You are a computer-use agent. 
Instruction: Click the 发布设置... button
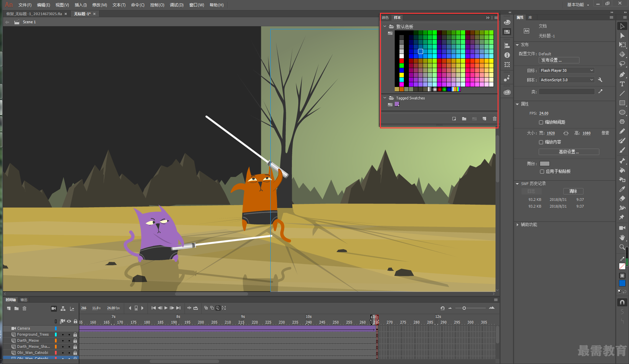[x=559, y=60]
